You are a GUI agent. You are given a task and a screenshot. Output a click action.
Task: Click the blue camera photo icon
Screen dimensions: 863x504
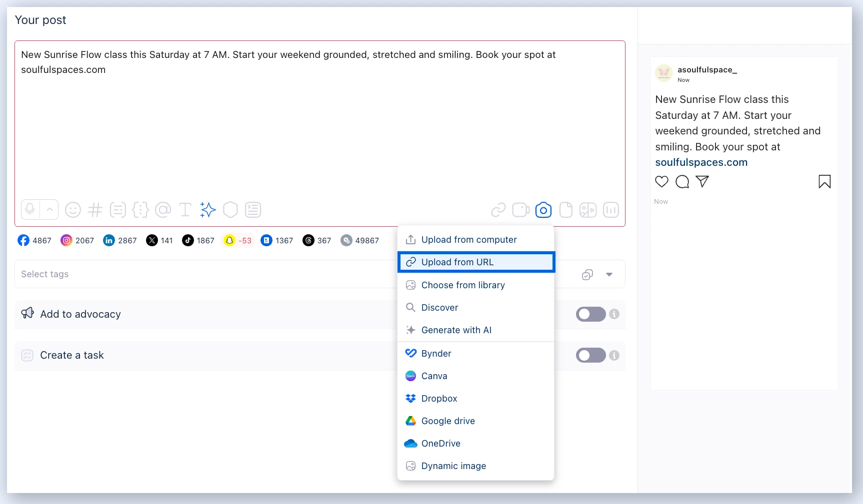coord(543,210)
